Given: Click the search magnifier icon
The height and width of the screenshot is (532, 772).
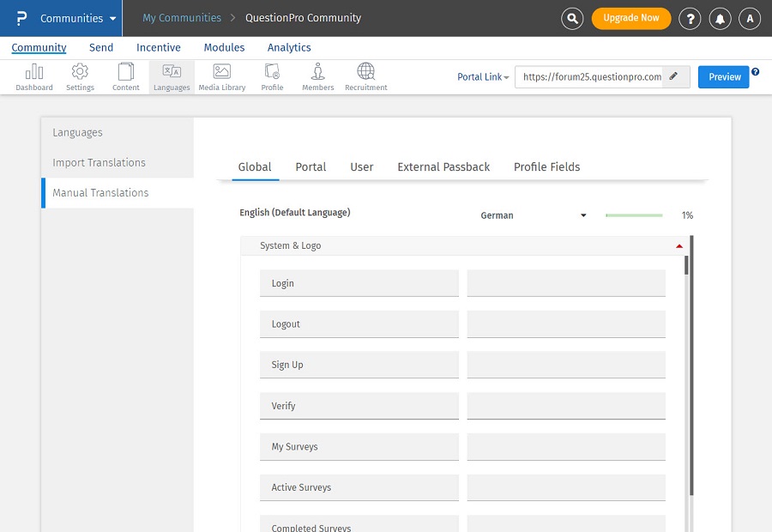Looking at the screenshot, I should [572, 18].
